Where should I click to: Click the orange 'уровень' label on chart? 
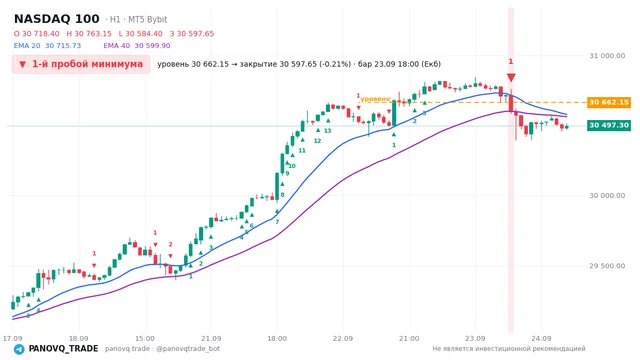click(x=375, y=99)
